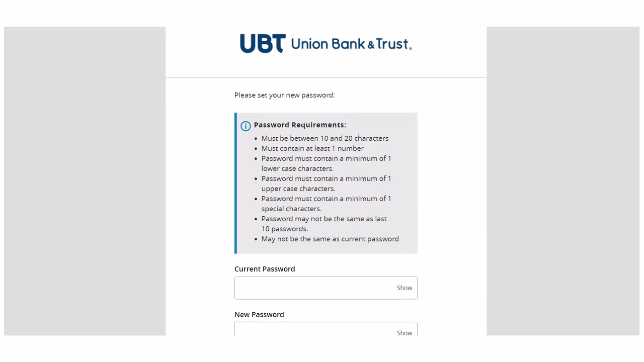The image size is (644, 362).
Task: Click the gray panel left of the form
Action: [85, 181]
